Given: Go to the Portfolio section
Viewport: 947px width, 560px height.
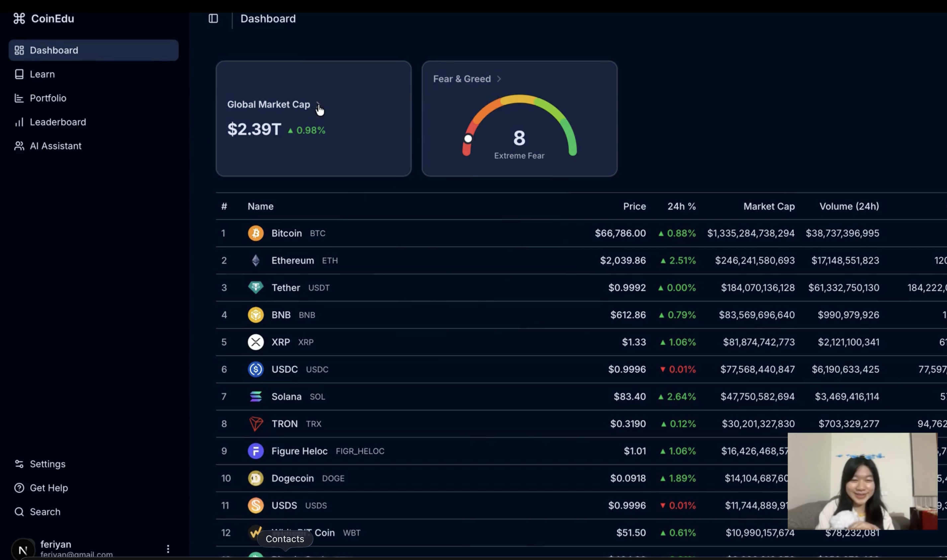Looking at the screenshot, I should click(x=48, y=98).
